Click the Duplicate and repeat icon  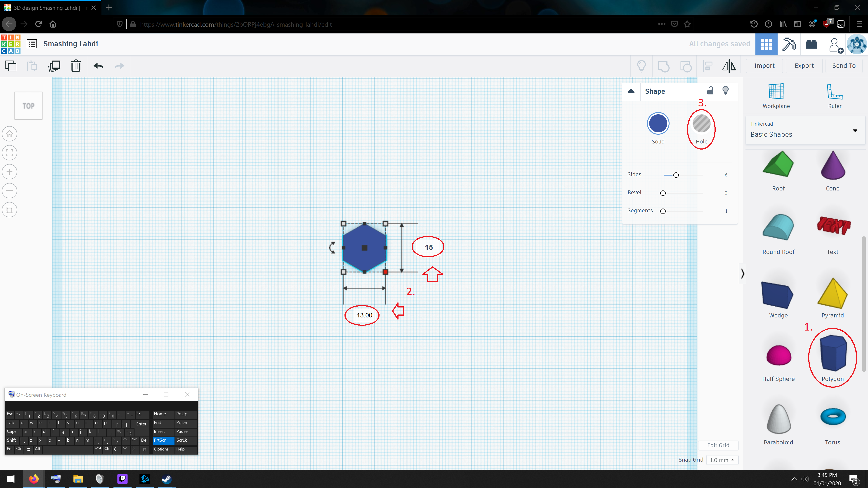coord(54,66)
